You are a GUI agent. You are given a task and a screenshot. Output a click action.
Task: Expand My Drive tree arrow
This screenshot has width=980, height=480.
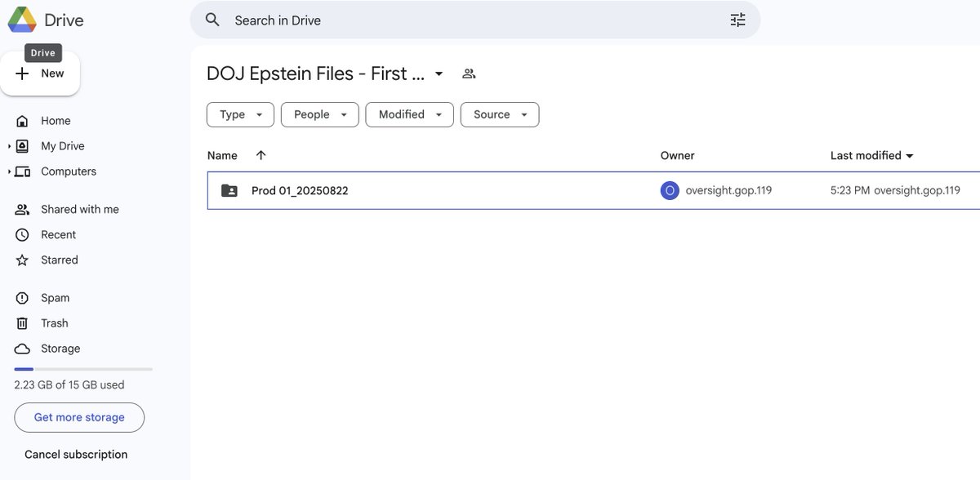click(x=10, y=146)
